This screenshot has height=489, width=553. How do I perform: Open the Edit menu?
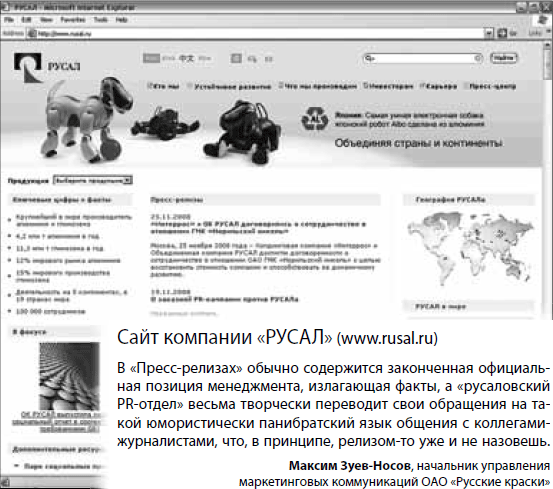[26, 20]
